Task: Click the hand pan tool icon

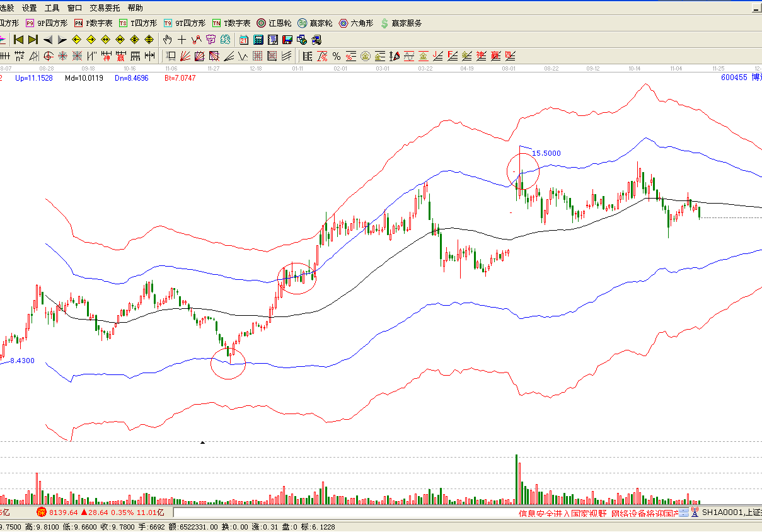Action: point(168,40)
